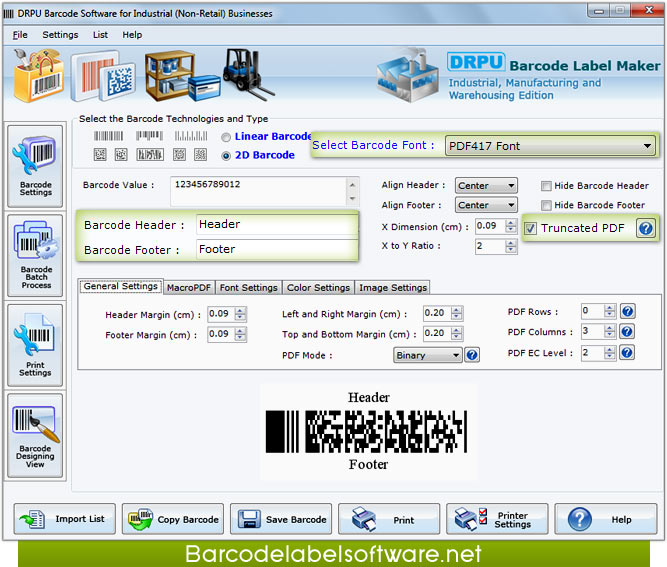The image size is (667, 567).
Task: Click the barcode label cards banner icon
Action: [103, 76]
